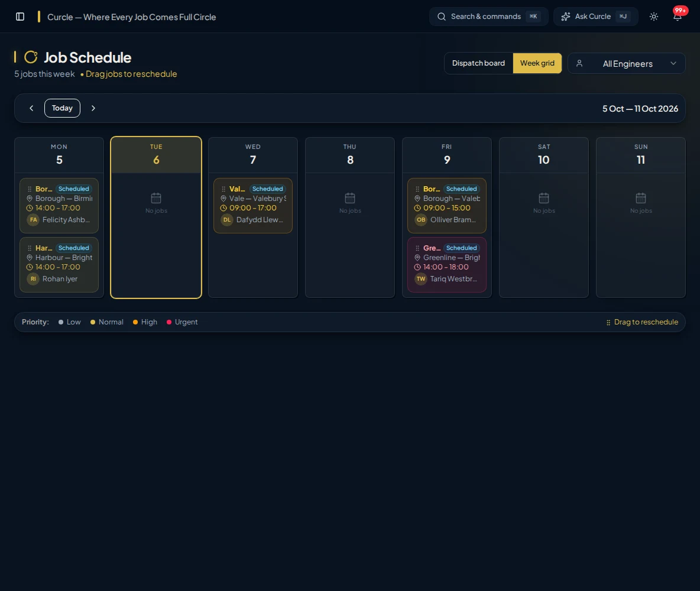Click the DL avatar for Dafydd Llew...
Viewport: 700px width, 591px height.
click(227, 220)
